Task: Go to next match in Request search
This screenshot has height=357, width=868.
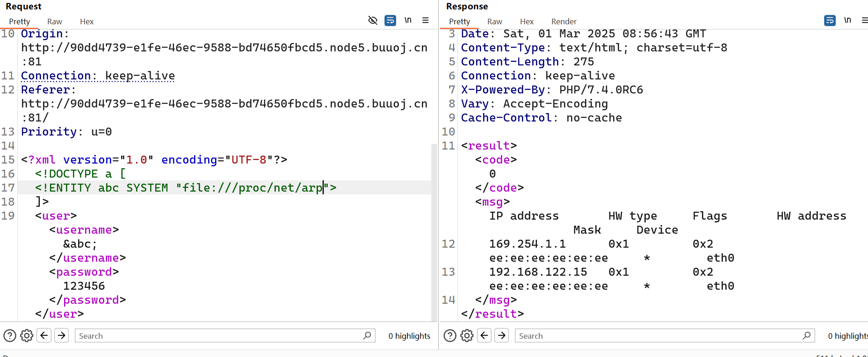Action: point(62,335)
